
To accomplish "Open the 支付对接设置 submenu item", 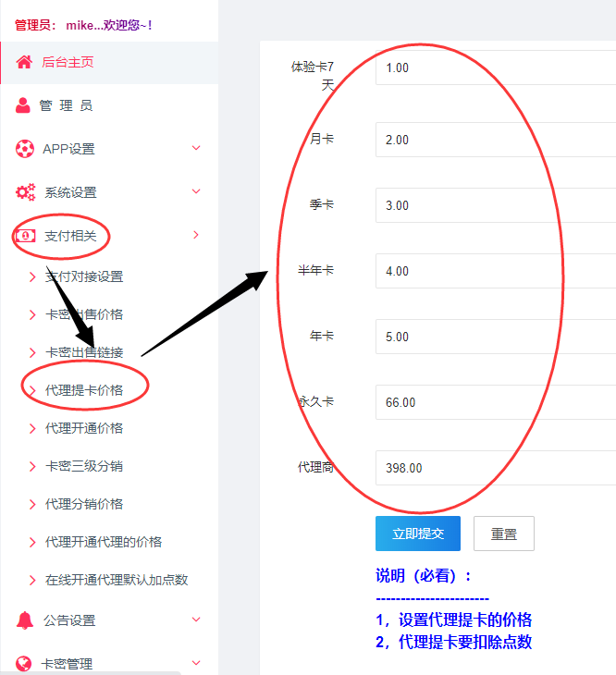I will 84,276.
